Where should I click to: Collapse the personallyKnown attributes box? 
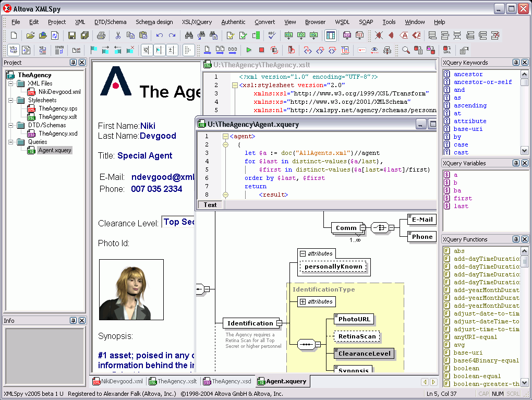(303, 253)
